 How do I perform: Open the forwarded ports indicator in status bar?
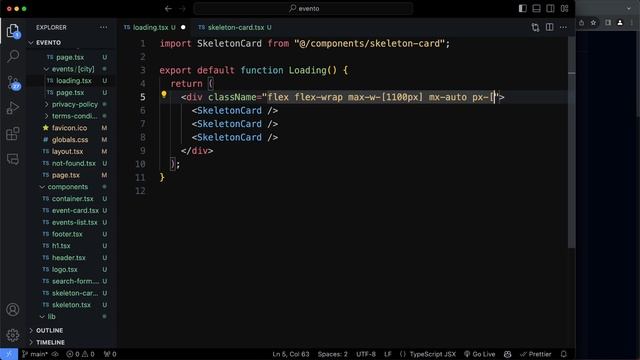click(110, 354)
